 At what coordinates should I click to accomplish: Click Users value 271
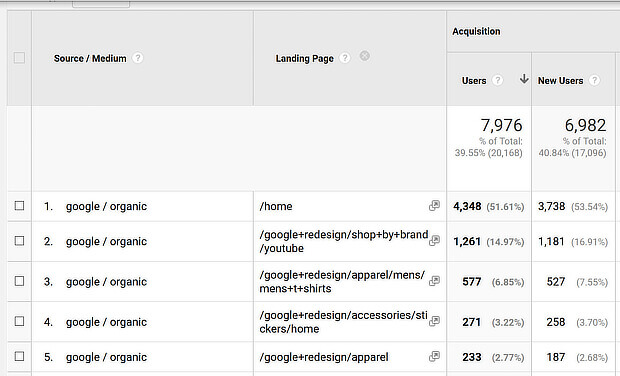click(x=472, y=322)
